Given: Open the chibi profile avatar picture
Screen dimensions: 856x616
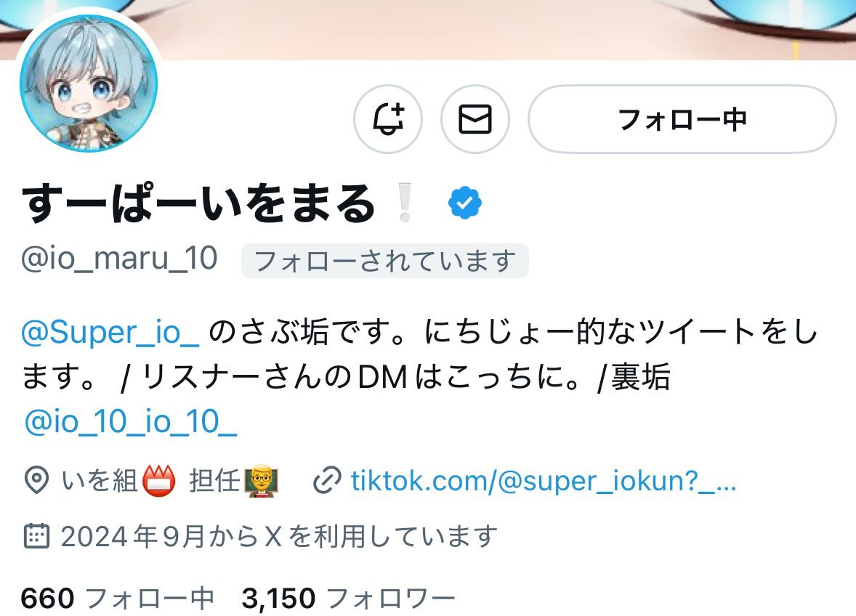Looking at the screenshot, I should pos(89,83).
